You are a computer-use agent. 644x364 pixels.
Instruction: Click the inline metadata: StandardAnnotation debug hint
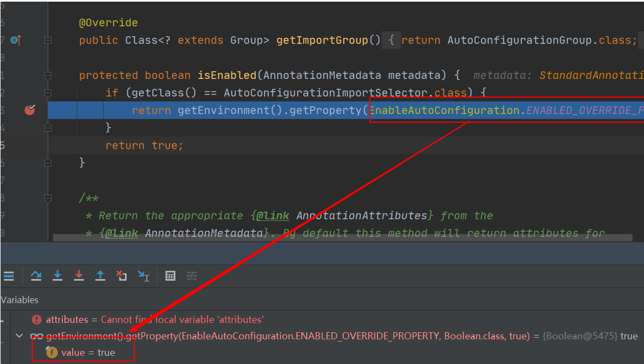tap(558, 75)
